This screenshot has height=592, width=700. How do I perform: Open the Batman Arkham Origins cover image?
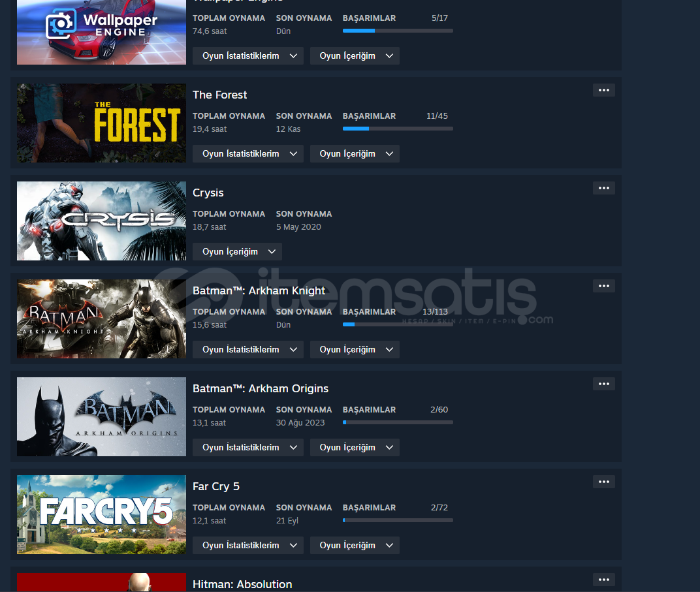[101, 416]
